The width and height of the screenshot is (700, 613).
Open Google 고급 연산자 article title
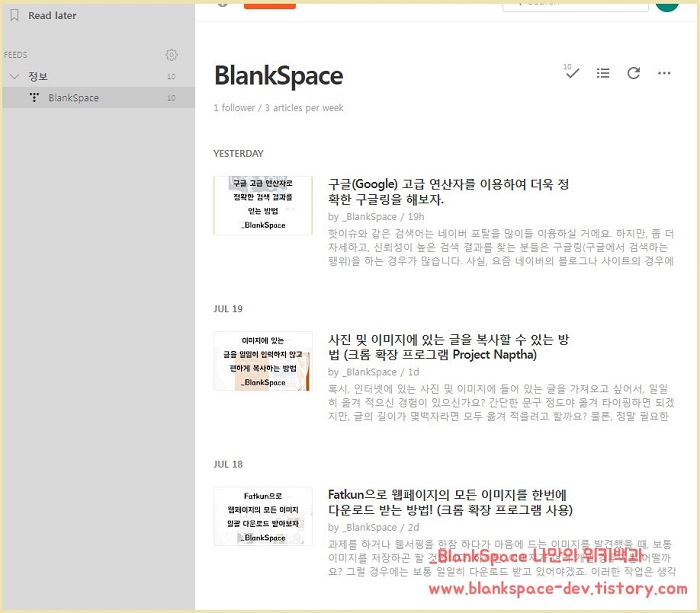(x=448, y=192)
